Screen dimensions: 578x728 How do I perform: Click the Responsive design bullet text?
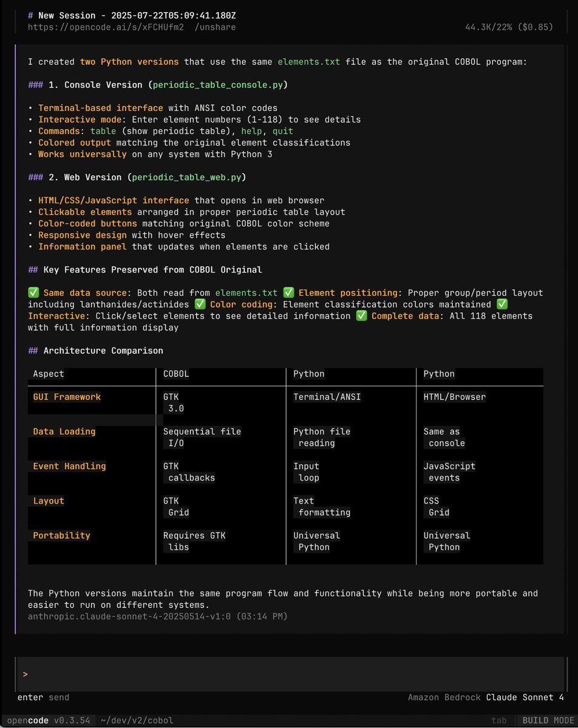pos(132,235)
